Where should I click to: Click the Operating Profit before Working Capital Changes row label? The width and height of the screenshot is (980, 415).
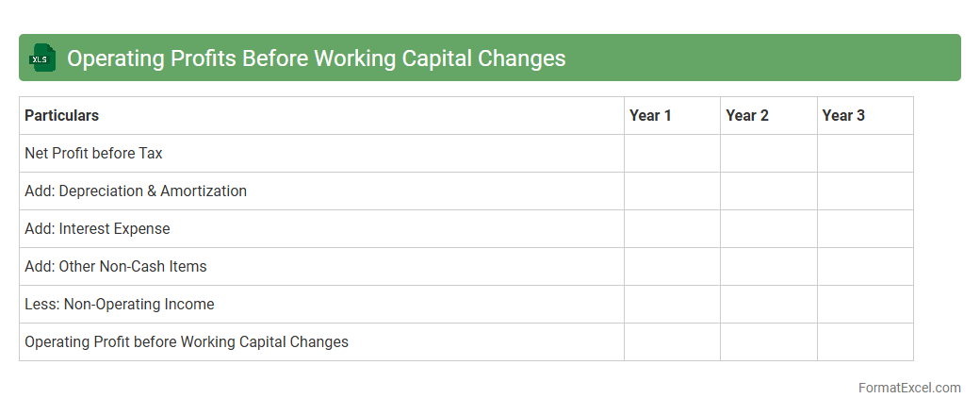[187, 342]
